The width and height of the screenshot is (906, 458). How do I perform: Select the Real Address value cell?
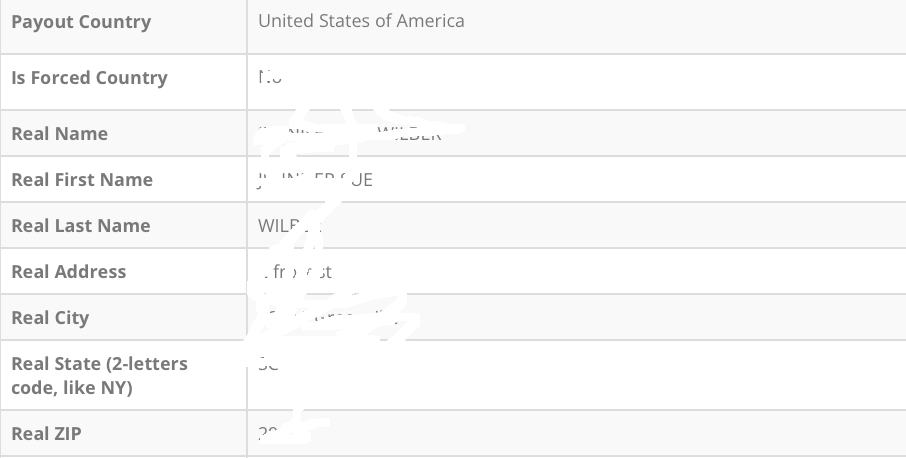click(x=575, y=272)
